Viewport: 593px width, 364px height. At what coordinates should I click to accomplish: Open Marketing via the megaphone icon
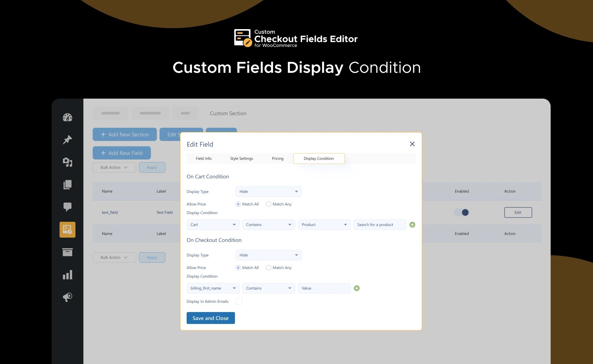point(68,297)
